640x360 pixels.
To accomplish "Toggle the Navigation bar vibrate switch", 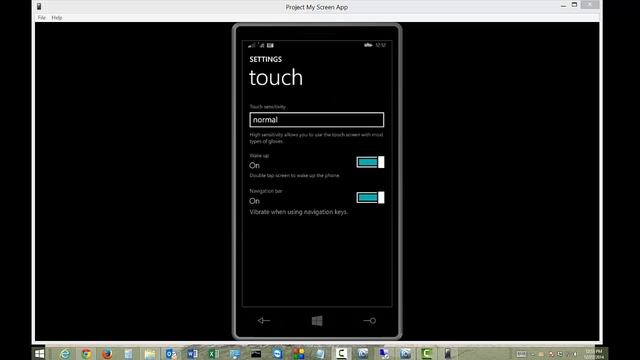I will 370,198.
